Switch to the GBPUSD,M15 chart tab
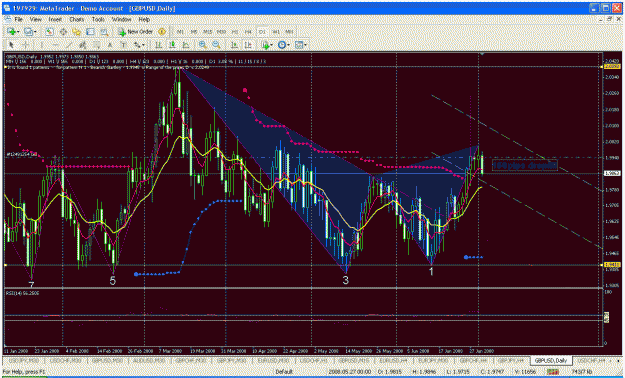 coord(354,360)
